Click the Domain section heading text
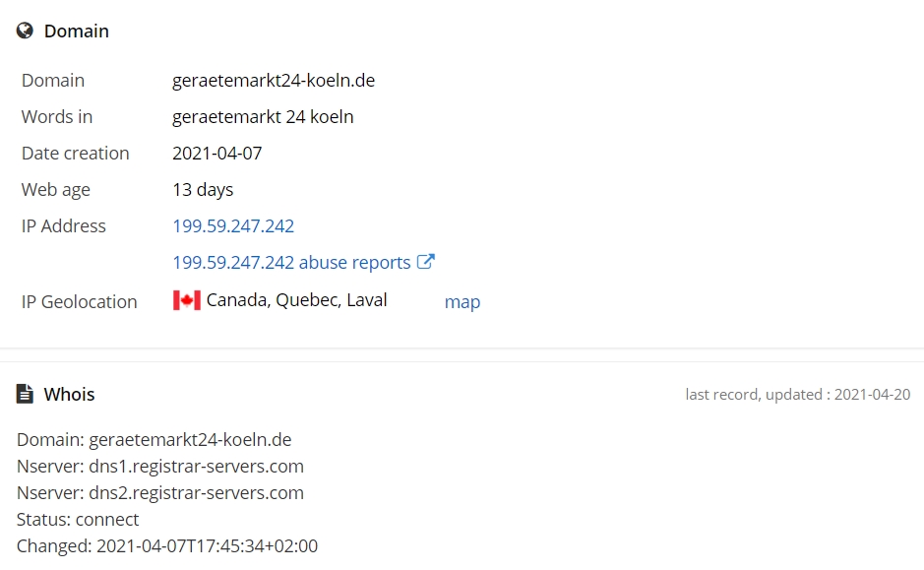This screenshot has width=924, height=570. [76, 32]
